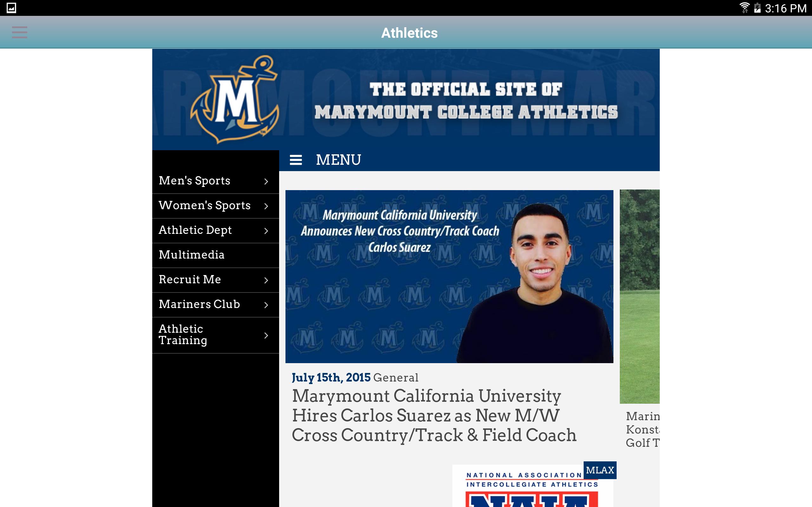Open the NAIA association logo image
812x507 pixels.
click(533, 486)
